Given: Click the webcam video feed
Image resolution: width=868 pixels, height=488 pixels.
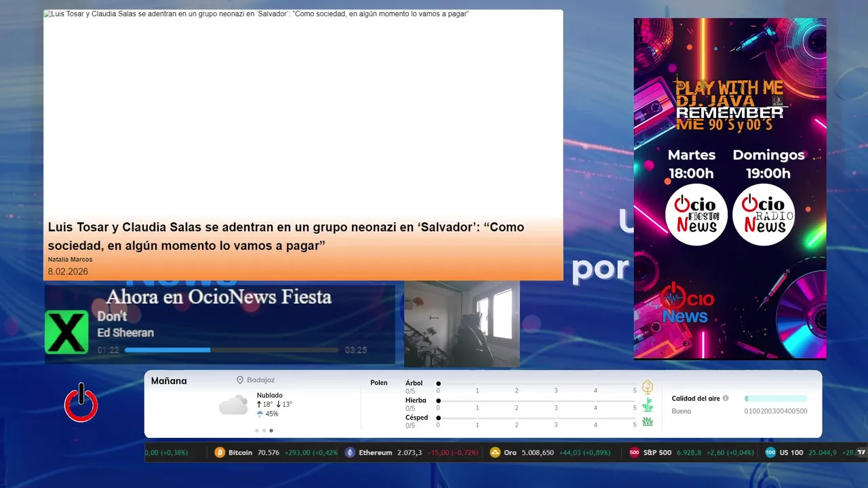Looking at the screenshot, I should coord(462,324).
